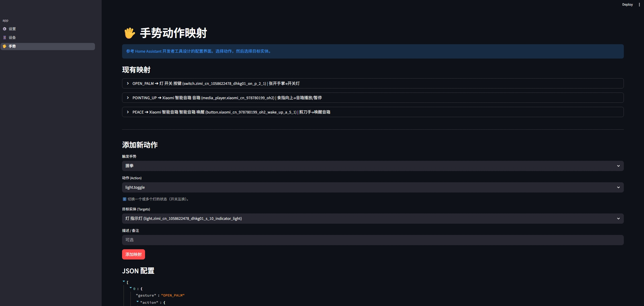Click the chevron on OPEN_PALM mapping
Viewport: 644px width, 306px height.
click(x=128, y=83)
